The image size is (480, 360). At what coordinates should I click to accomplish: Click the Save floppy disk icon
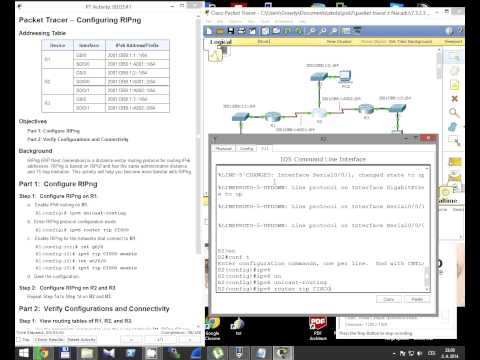coord(230,31)
